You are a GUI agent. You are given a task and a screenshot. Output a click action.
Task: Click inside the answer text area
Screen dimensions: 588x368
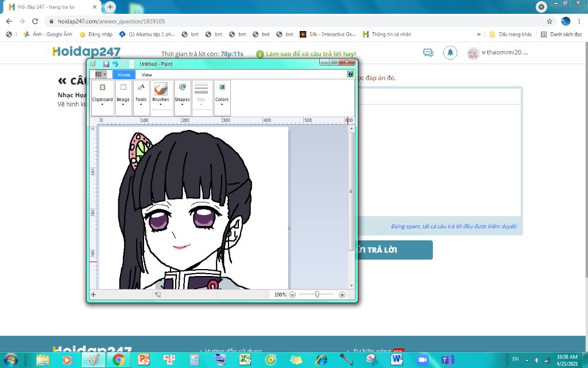(439, 160)
